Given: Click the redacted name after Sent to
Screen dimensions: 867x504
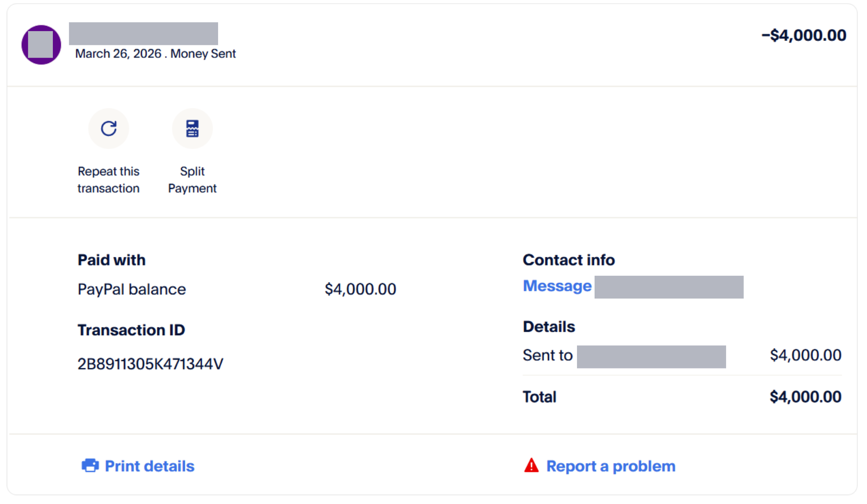Looking at the screenshot, I should (651, 357).
